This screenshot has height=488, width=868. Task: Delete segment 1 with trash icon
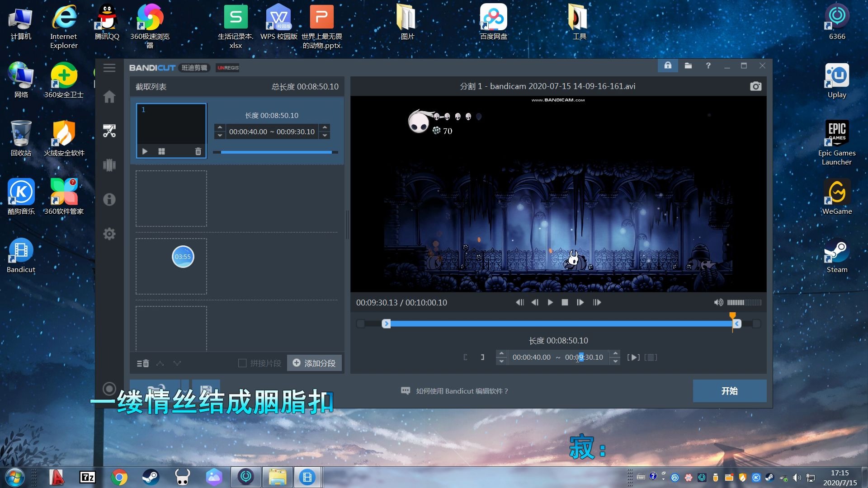198,151
